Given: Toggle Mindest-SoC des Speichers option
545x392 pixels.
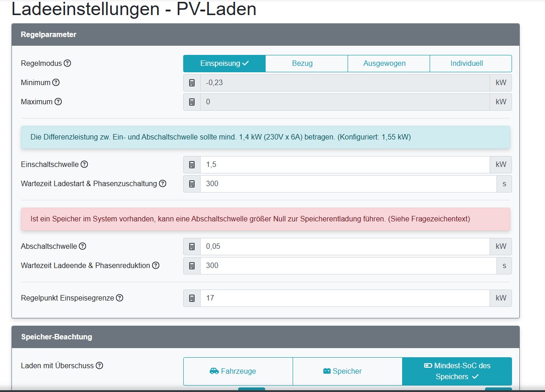Looking at the screenshot, I should pyautogui.click(x=457, y=371).
